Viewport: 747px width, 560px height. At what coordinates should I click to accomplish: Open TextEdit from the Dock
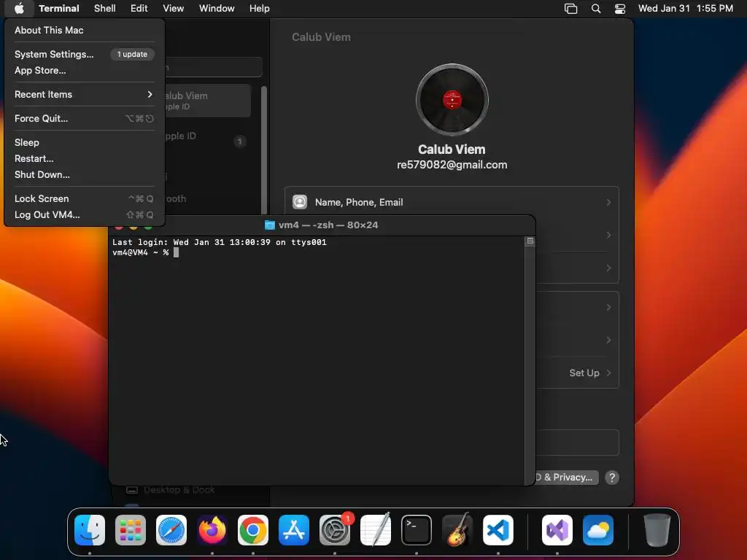(x=376, y=530)
